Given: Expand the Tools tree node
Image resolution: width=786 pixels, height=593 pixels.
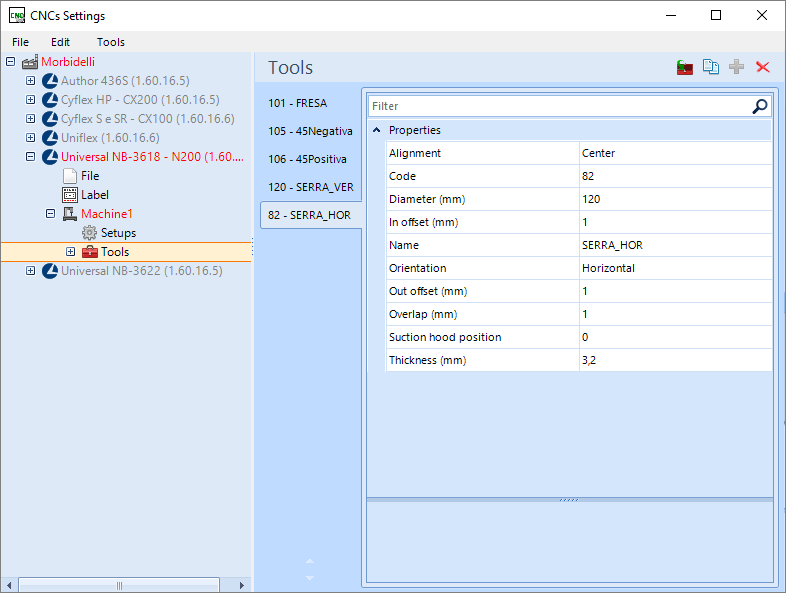Looking at the screenshot, I should pos(71,252).
